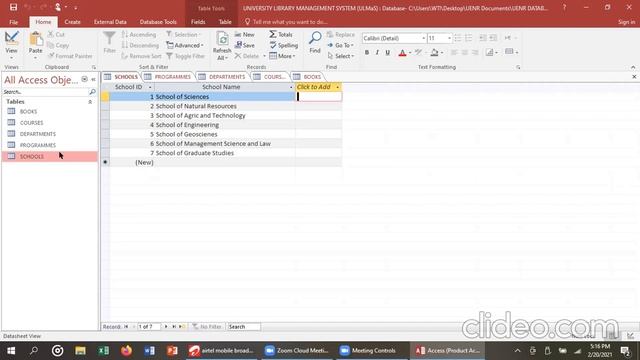Switch to Database Tools ribbon tab
This screenshot has width=640, height=360.
(158, 22)
